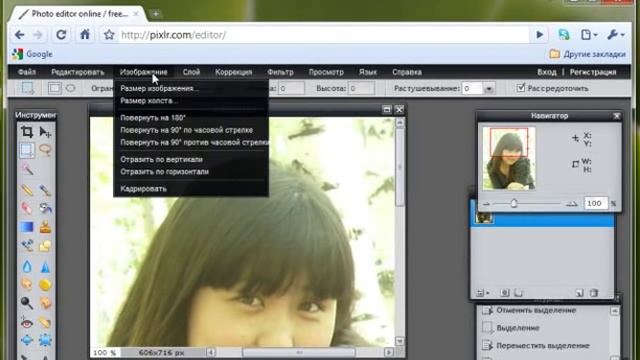Image resolution: width=640 pixels, height=360 pixels.
Task: Choose rectangular marquee shape in options bar
Action: click(54, 88)
